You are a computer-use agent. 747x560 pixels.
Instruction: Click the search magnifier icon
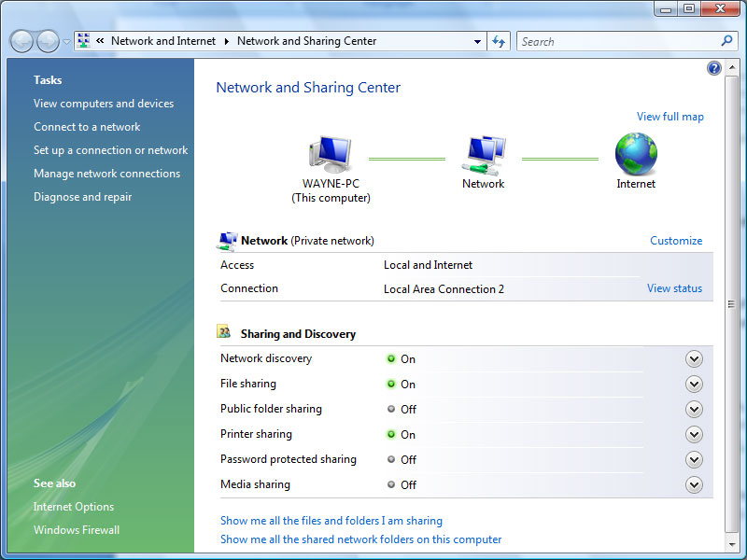point(726,41)
